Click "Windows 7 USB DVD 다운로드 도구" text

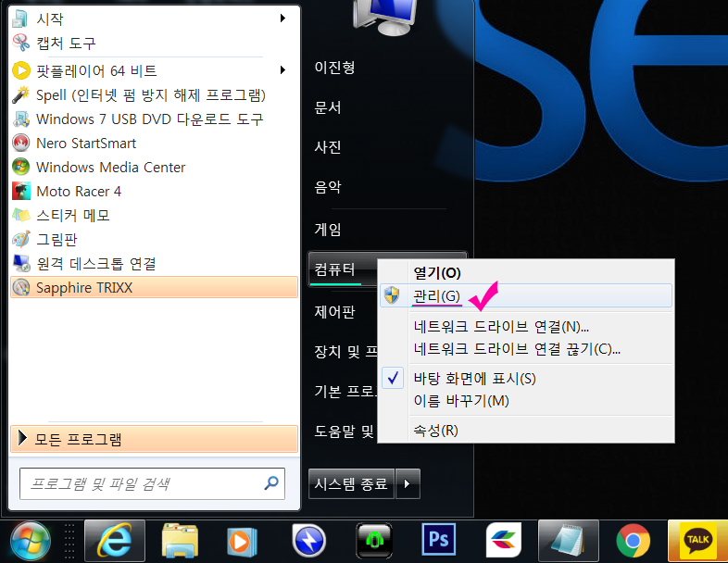[x=150, y=119]
